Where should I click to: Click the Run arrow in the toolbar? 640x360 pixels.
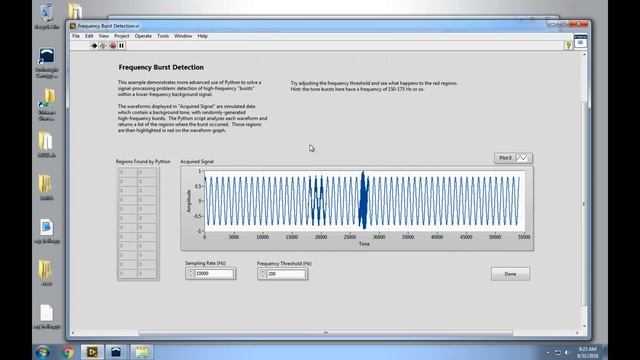tap(94, 46)
